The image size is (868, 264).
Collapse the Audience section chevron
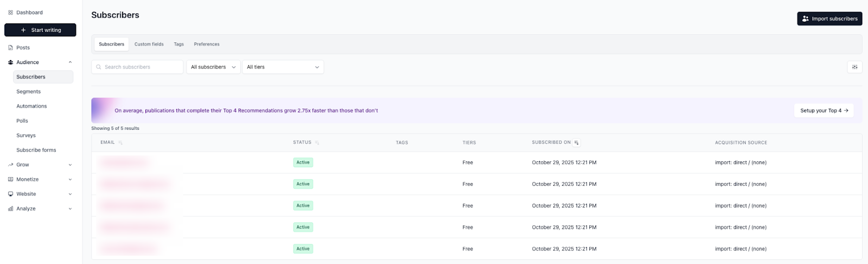[70, 62]
